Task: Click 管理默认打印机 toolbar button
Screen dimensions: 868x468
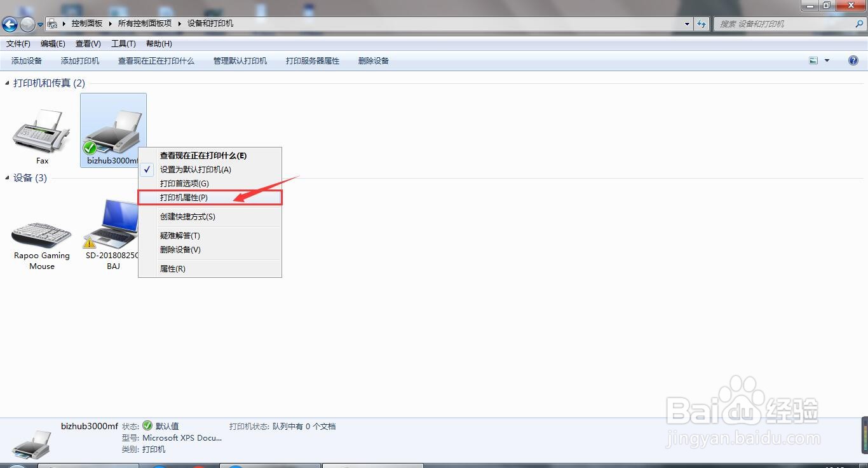Action: pos(240,61)
